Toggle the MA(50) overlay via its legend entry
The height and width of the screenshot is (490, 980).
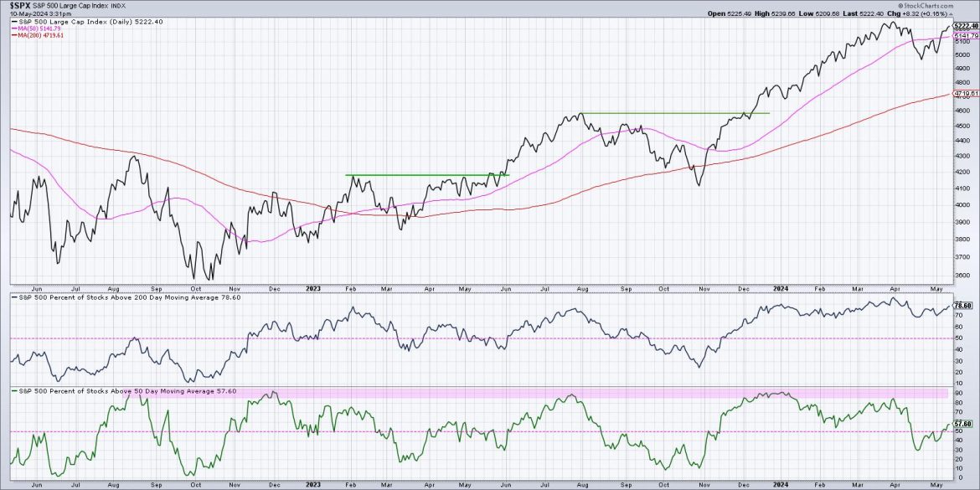click(40, 29)
